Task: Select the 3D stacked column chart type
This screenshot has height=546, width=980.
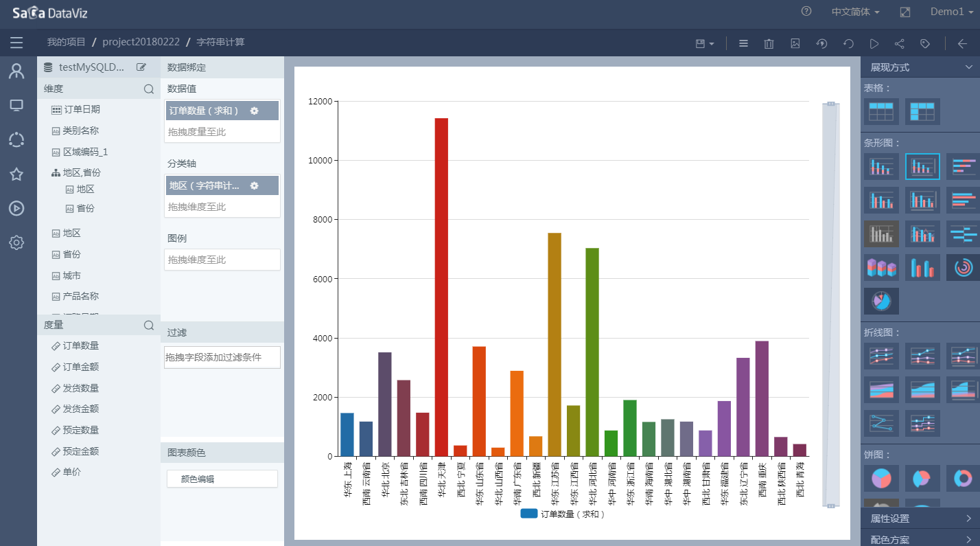Action: [x=881, y=267]
